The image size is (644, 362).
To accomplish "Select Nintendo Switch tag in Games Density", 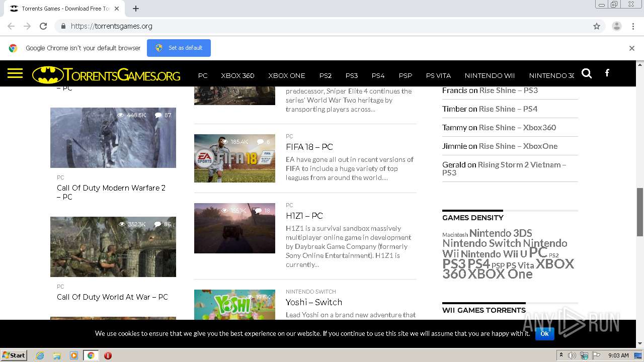I will 481,243.
